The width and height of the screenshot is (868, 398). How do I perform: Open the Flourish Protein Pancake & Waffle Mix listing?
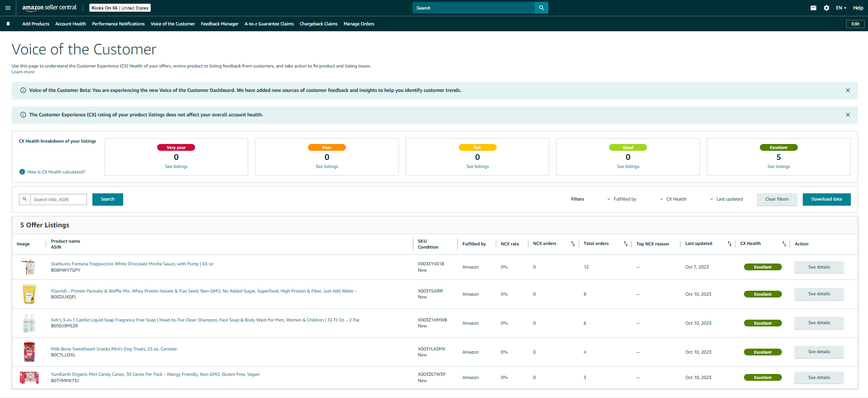pyautogui.click(x=204, y=291)
